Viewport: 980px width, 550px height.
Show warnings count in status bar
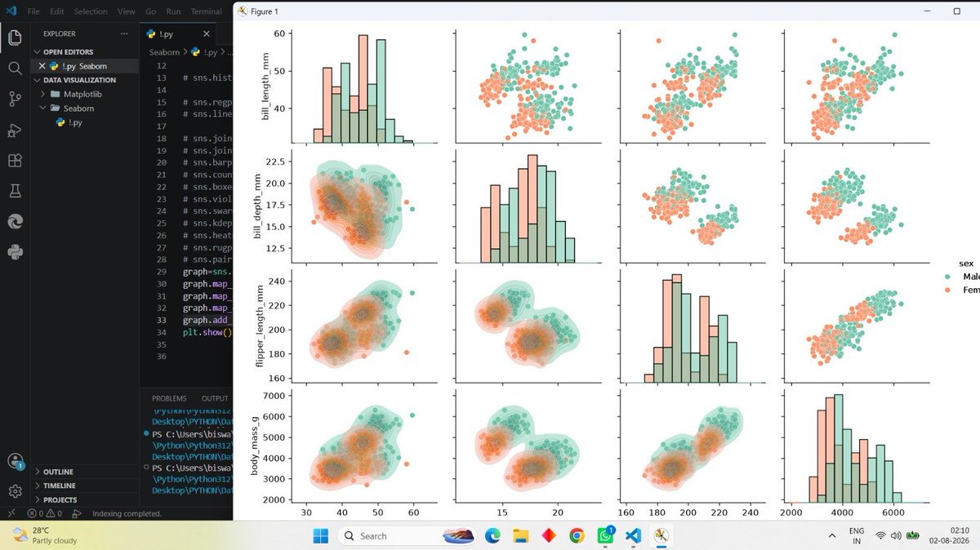(x=53, y=513)
